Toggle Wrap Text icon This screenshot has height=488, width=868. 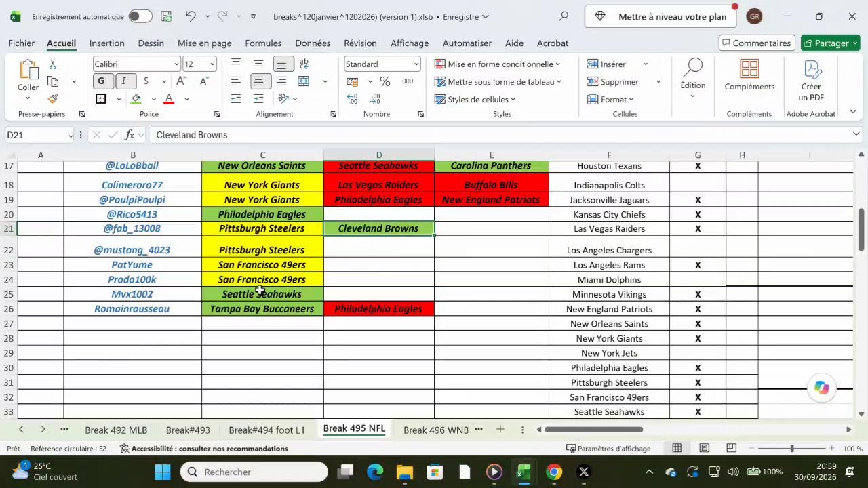click(x=304, y=64)
